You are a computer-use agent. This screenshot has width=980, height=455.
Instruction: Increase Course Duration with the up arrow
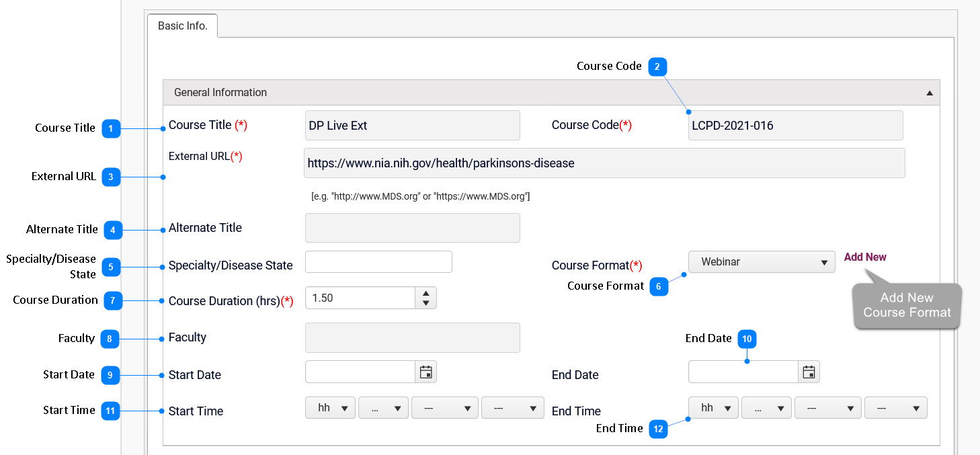point(425,293)
